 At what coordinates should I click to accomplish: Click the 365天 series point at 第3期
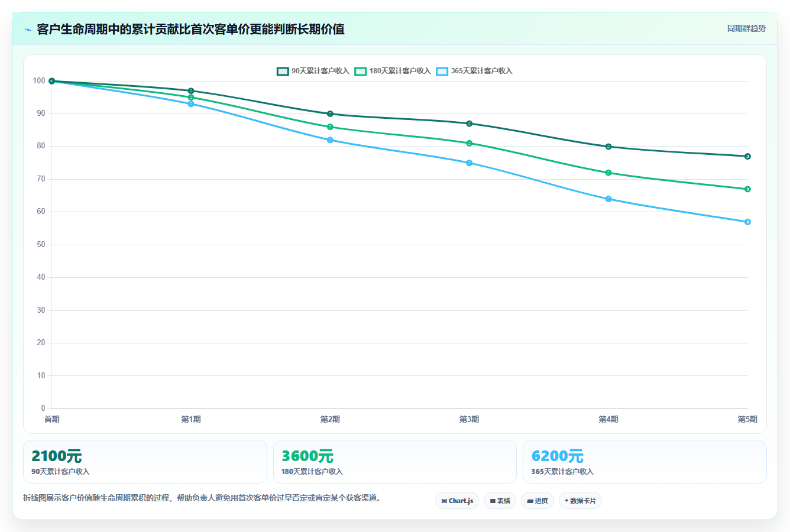tap(470, 163)
